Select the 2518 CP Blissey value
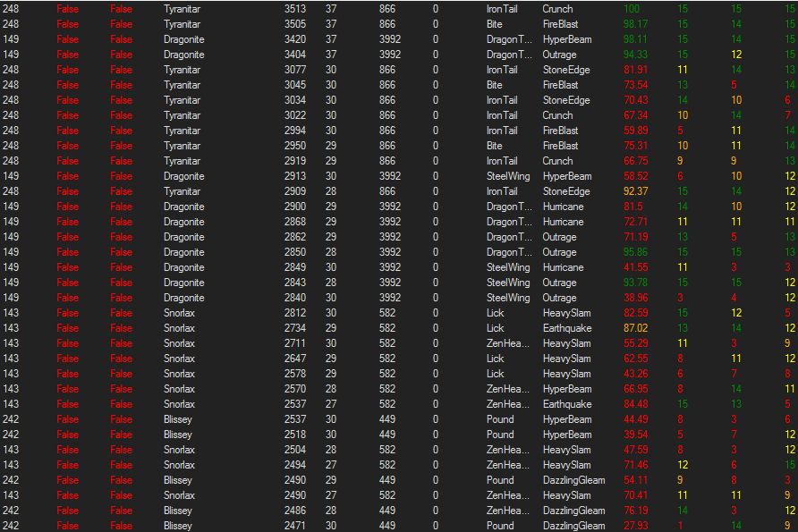This screenshot has height=532, width=798. (294, 435)
